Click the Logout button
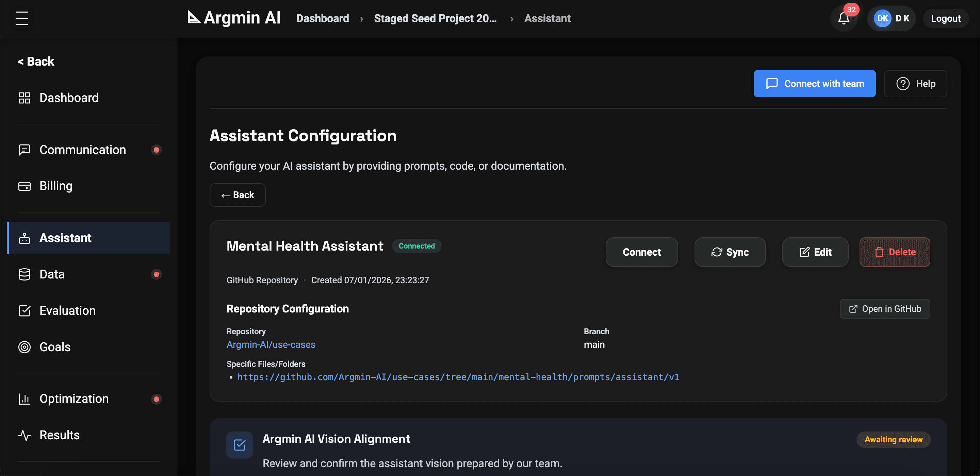This screenshot has height=476, width=980. (x=946, y=18)
